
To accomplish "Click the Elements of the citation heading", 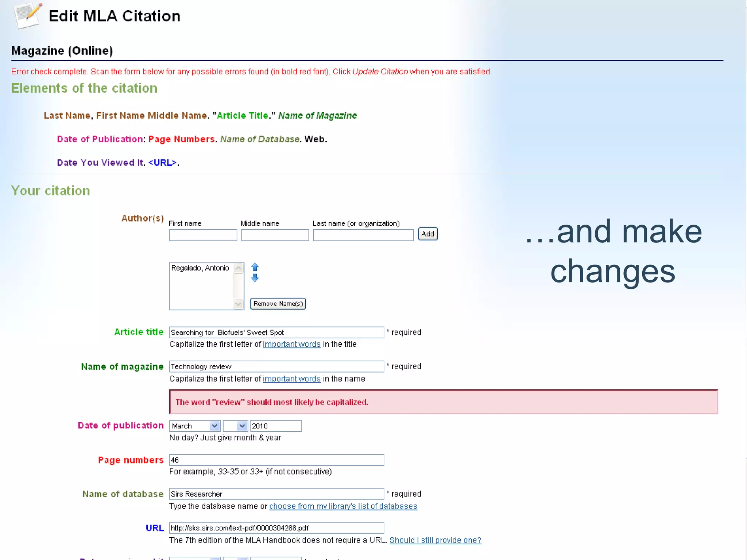I will tap(84, 88).
